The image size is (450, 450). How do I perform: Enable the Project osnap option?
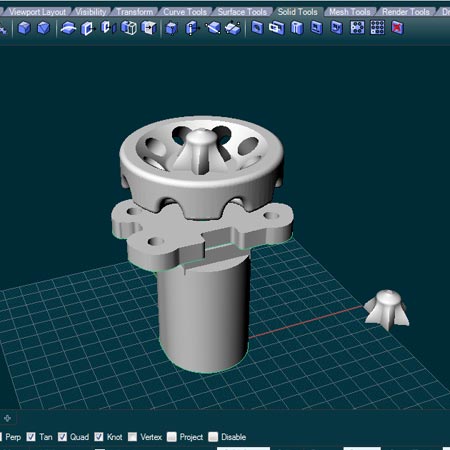coord(172,437)
